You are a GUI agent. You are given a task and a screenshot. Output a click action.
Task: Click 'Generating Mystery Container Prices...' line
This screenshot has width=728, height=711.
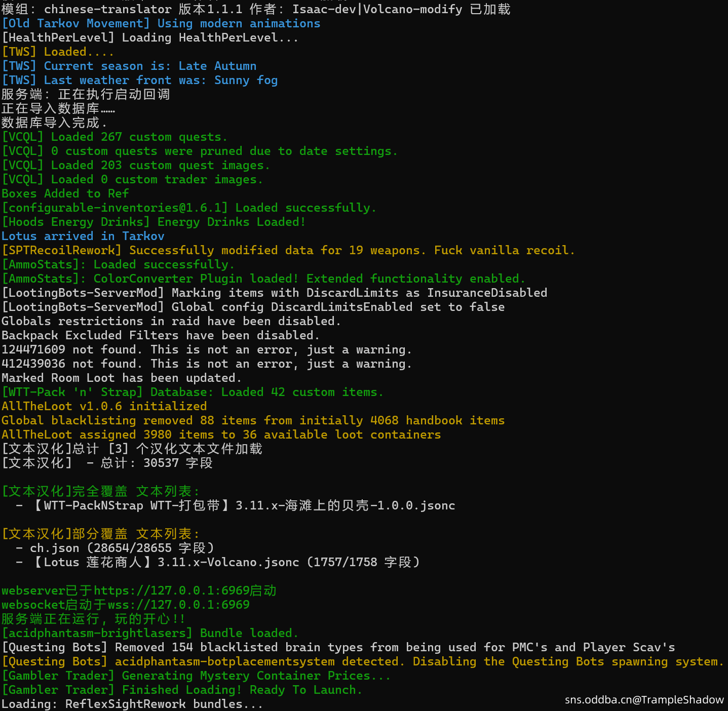click(196, 676)
